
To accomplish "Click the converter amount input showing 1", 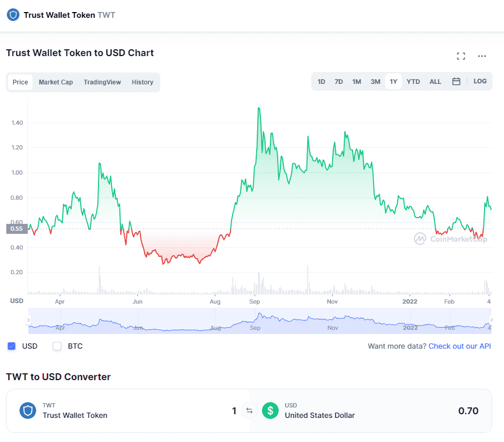I will pos(234,411).
